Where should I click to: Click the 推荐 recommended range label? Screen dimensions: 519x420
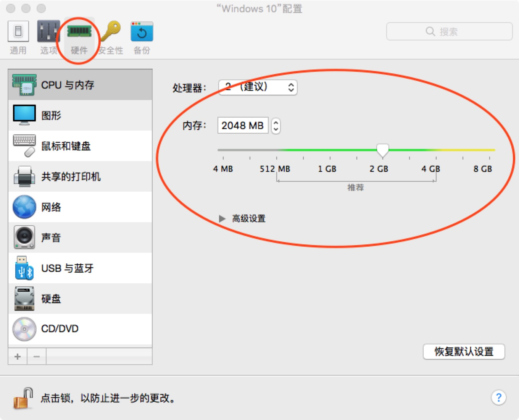pos(356,187)
